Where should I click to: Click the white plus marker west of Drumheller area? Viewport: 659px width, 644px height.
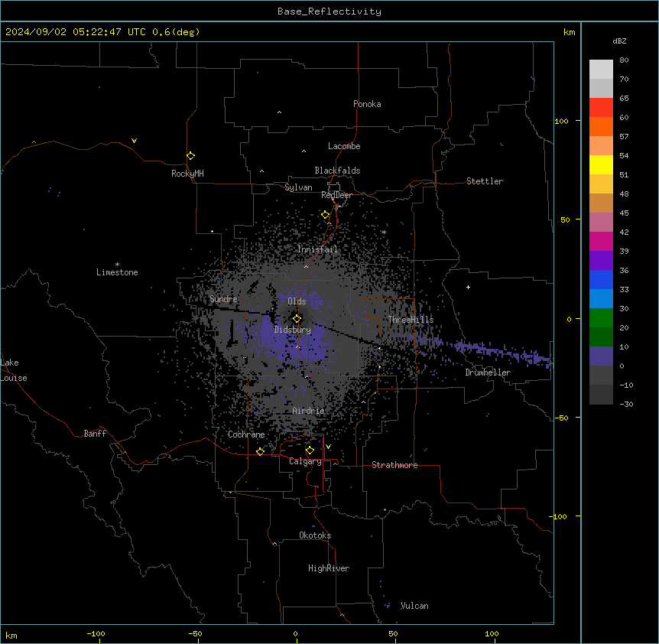pyautogui.click(x=468, y=287)
